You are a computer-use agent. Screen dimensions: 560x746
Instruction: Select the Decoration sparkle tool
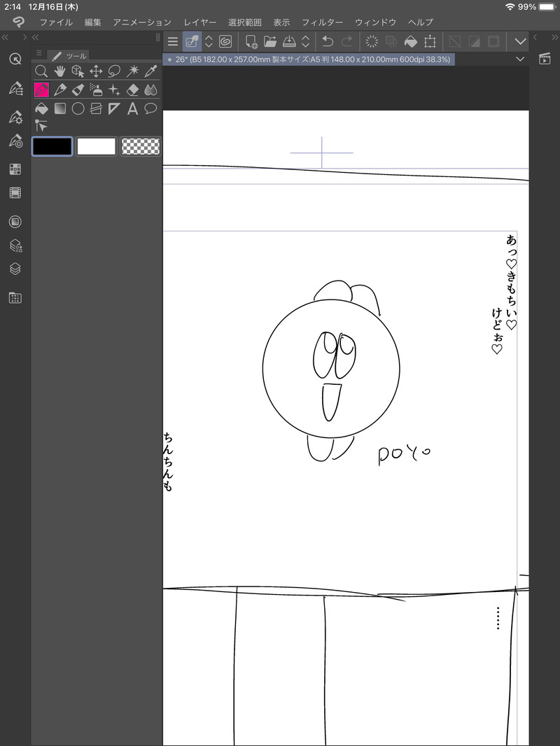pos(114,90)
